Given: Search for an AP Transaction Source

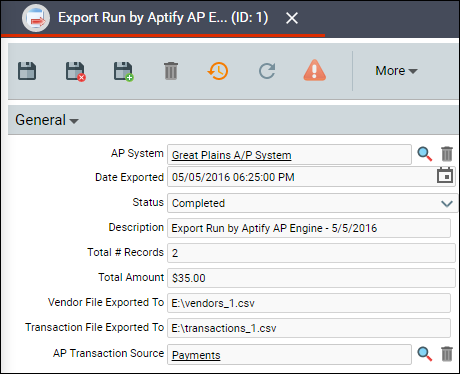Looking at the screenshot, I should tap(425, 354).
